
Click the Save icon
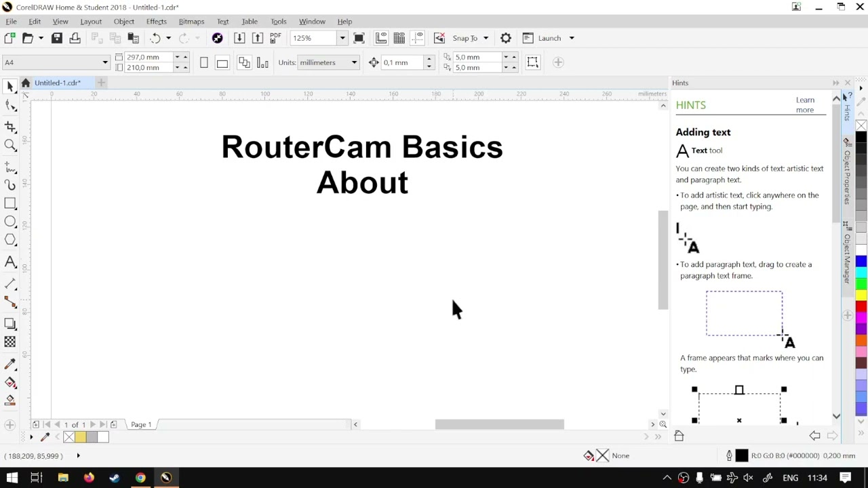[x=57, y=38]
